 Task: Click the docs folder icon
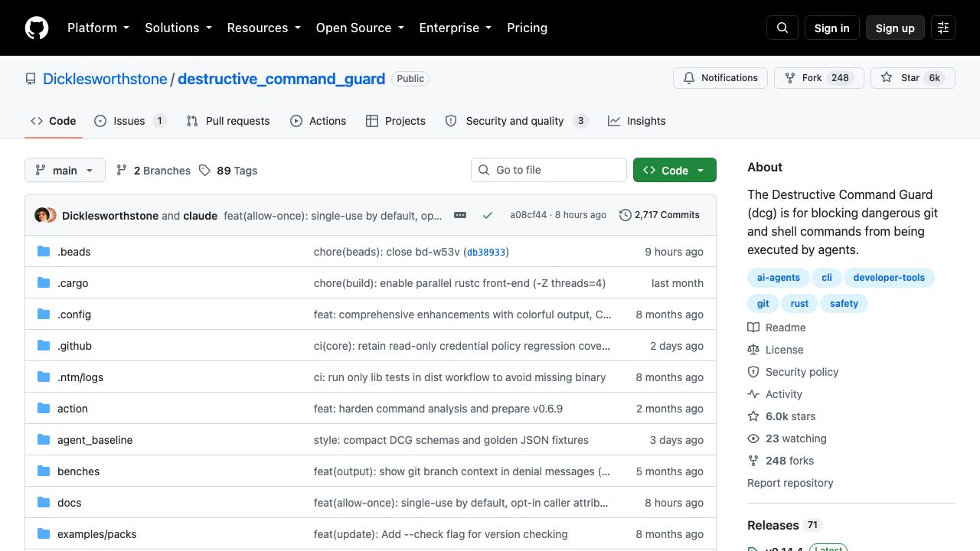click(44, 503)
